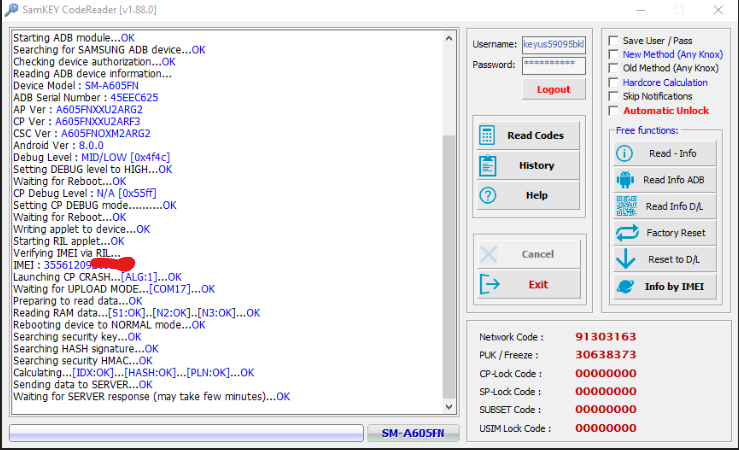Click Searching HASH signature log line
This screenshot has height=450, width=739.
point(86,349)
